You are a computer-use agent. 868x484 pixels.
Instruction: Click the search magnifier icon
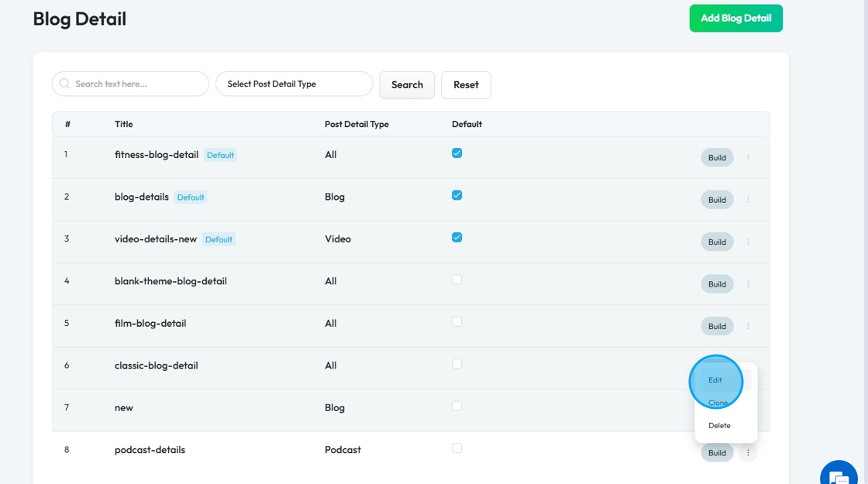coord(65,84)
